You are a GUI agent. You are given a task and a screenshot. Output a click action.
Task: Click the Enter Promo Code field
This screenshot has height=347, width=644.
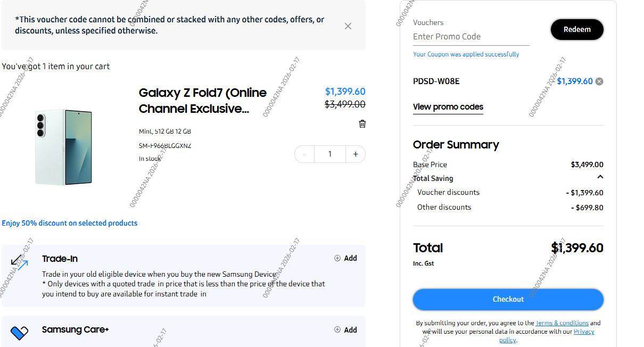coord(470,37)
